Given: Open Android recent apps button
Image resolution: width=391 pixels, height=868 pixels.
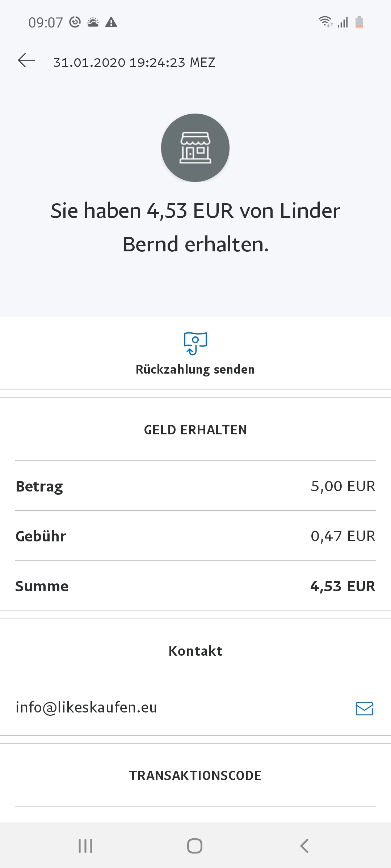Looking at the screenshot, I should click(x=85, y=846).
